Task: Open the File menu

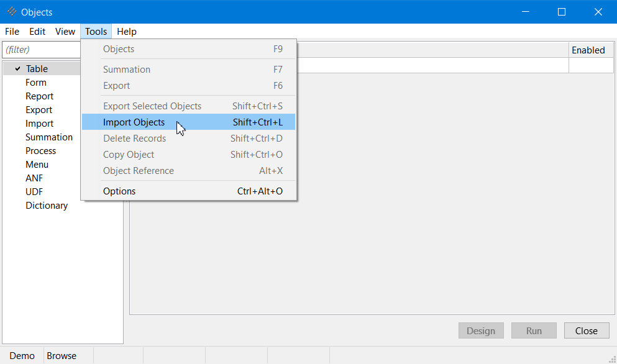Action: [x=12, y=32]
